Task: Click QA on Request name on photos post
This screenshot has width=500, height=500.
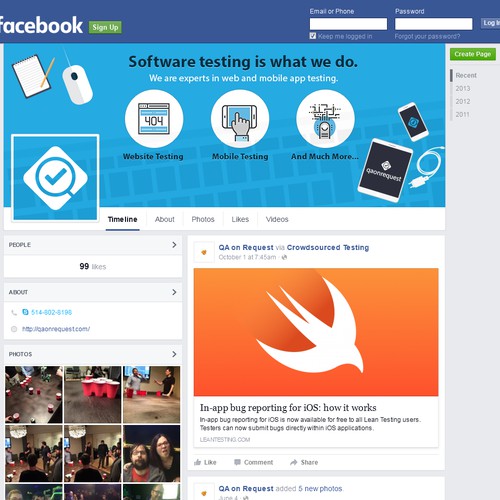Action: coord(246,488)
